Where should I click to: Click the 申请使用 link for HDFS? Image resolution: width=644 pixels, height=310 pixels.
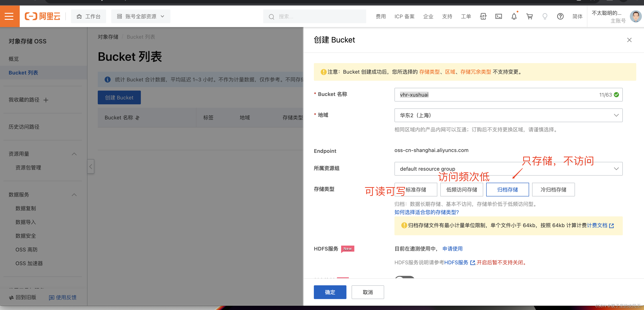(453, 249)
